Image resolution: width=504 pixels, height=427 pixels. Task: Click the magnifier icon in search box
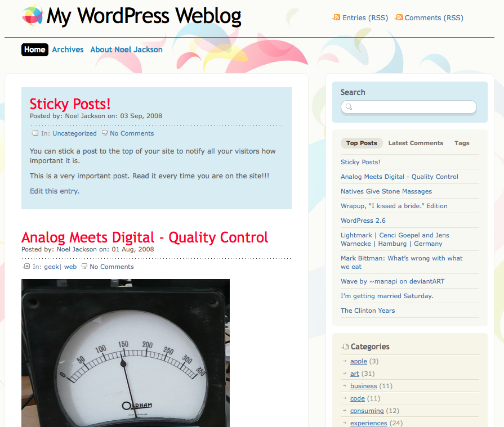[349, 106]
